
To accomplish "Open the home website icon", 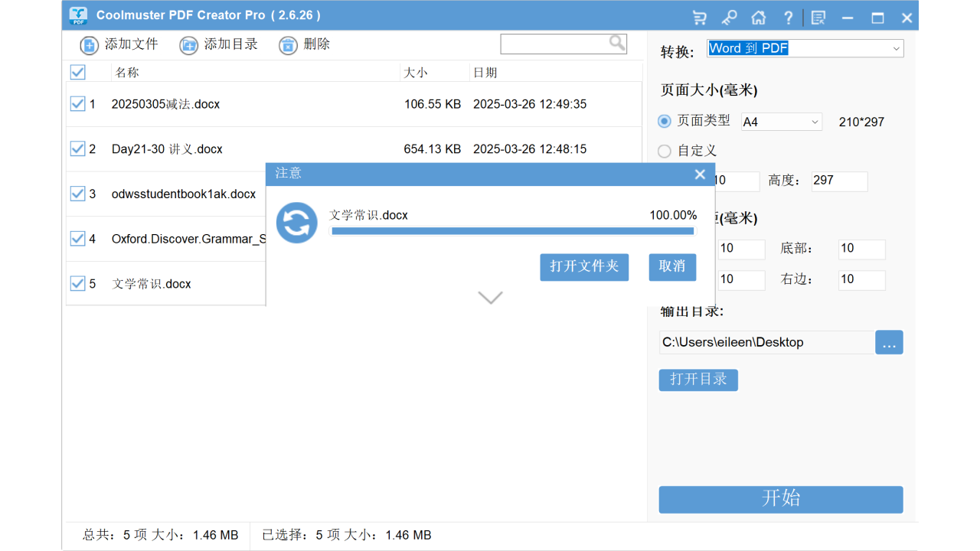I will pos(759,16).
